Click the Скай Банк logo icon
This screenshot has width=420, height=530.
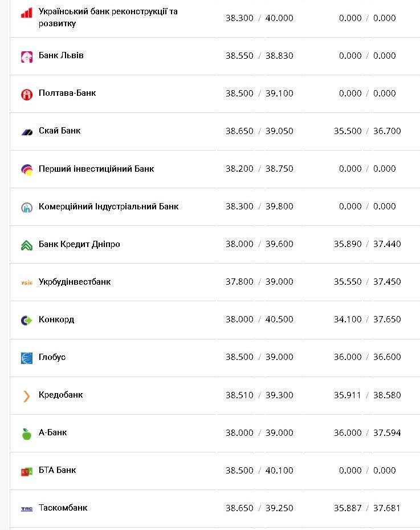(x=27, y=132)
